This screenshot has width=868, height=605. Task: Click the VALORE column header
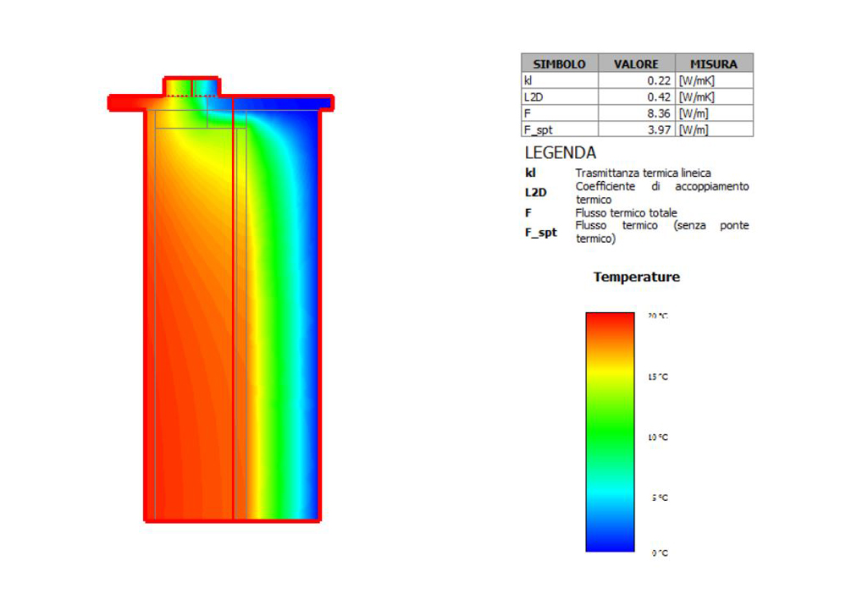[x=637, y=63]
